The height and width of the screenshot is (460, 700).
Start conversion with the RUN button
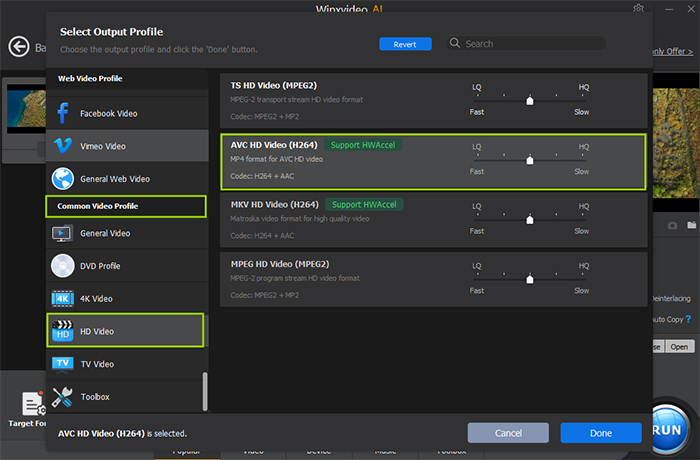tap(668, 429)
